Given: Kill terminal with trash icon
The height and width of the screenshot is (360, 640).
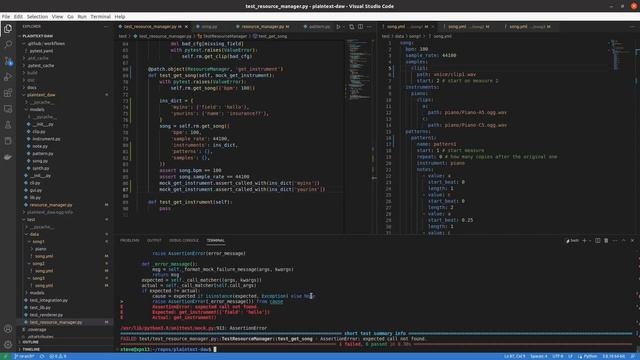Looking at the screenshot, I should pos(606,240).
